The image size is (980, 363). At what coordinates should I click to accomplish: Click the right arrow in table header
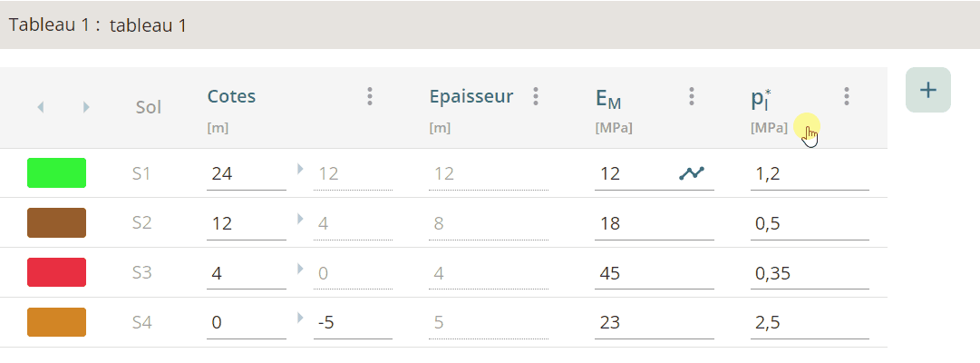point(86,107)
